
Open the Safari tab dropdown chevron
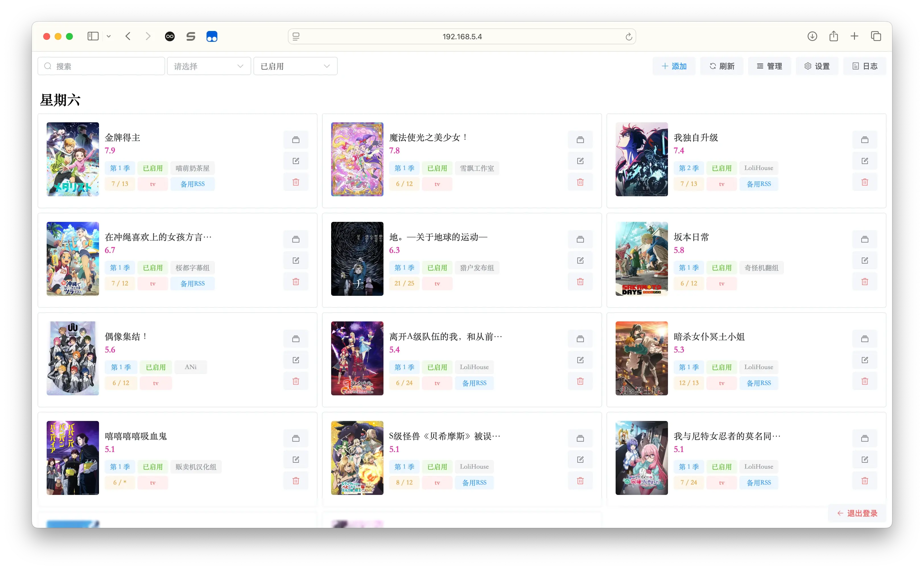[109, 36]
